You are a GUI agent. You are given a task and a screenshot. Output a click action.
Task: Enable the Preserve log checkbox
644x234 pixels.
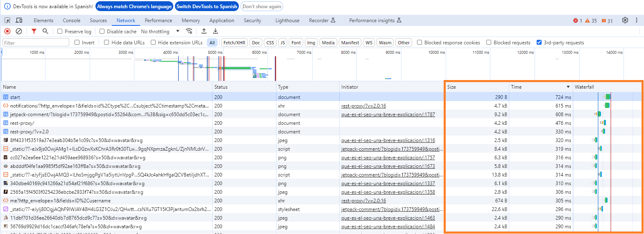click(60, 31)
